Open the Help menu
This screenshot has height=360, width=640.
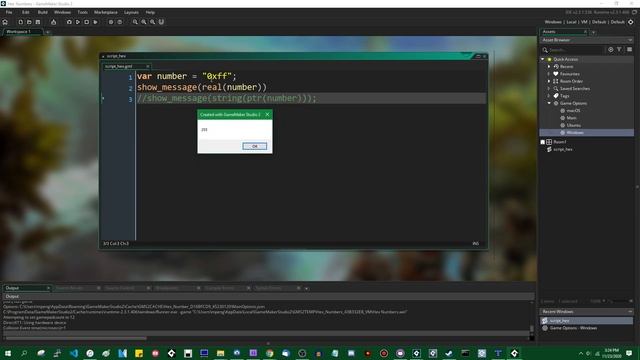tap(150, 12)
